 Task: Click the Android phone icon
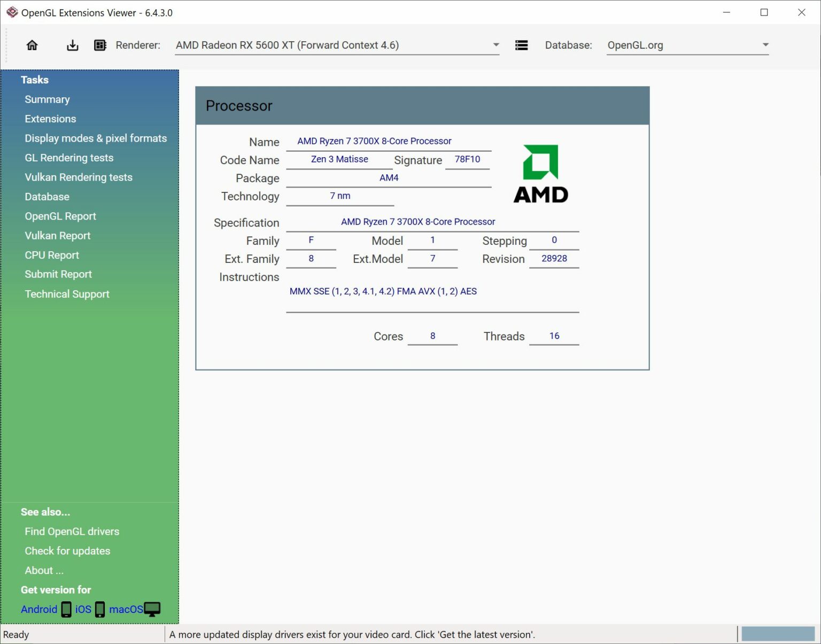click(x=66, y=609)
